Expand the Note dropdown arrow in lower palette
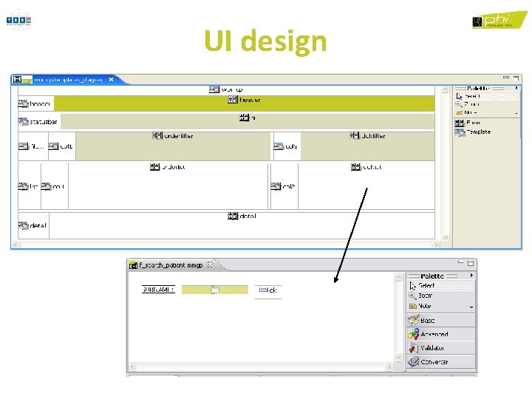532x399 pixels. click(x=471, y=307)
